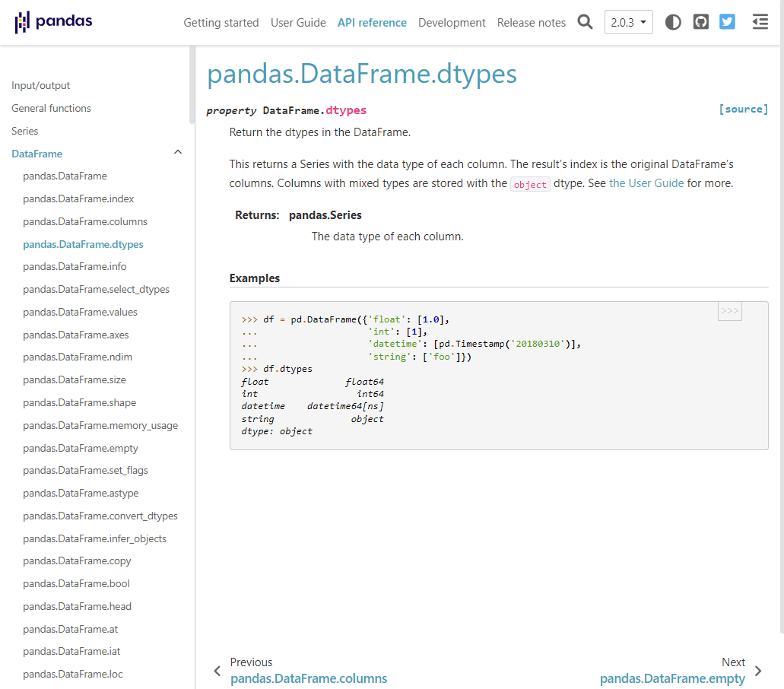Click the Examples section heading
This screenshot has height=689, width=784.
pyautogui.click(x=255, y=278)
